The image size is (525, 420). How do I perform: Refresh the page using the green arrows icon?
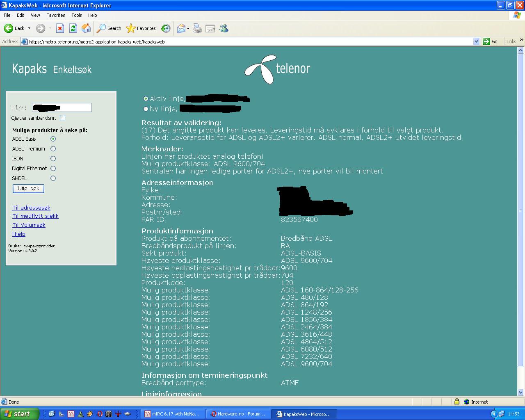click(73, 28)
